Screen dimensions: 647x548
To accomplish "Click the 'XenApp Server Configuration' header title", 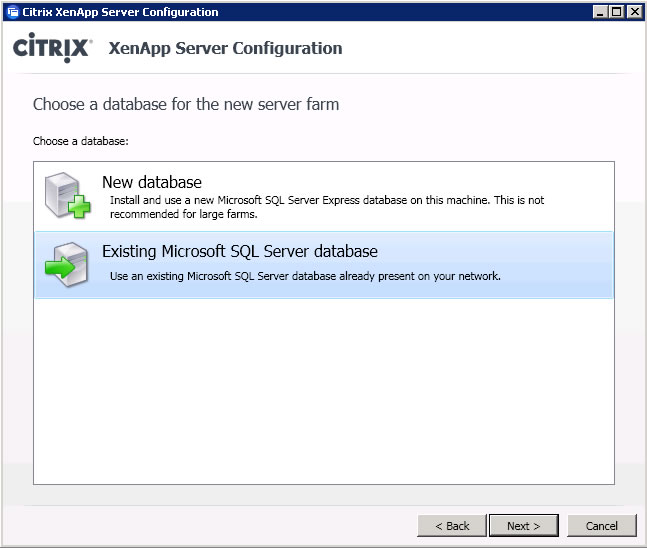I will pos(225,48).
